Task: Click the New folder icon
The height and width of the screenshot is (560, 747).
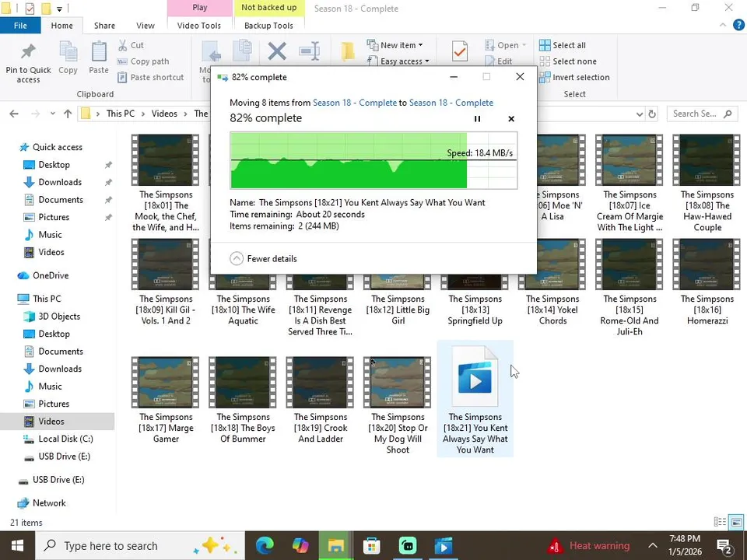Action: click(x=348, y=51)
